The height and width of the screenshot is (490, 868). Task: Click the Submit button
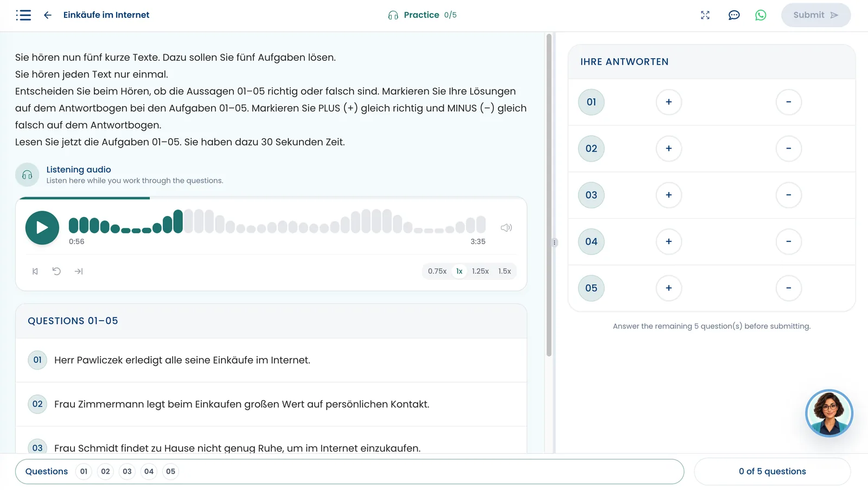816,15
